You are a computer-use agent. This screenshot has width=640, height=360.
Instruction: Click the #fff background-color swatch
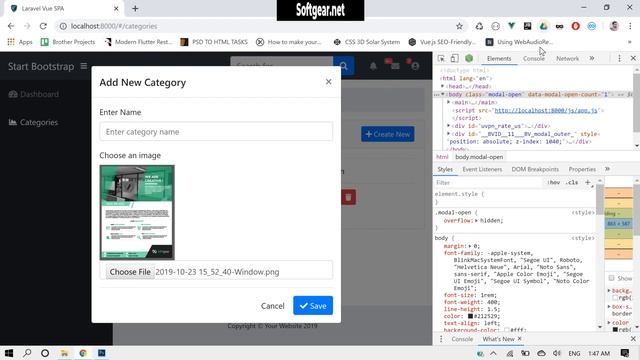pyautogui.click(x=507, y=330)
